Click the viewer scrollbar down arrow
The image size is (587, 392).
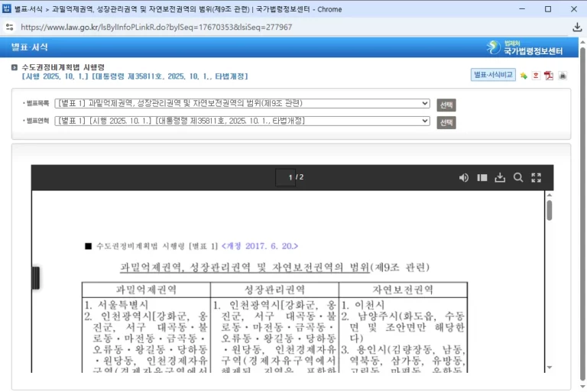pyautogui.click(x=550, y=368)
